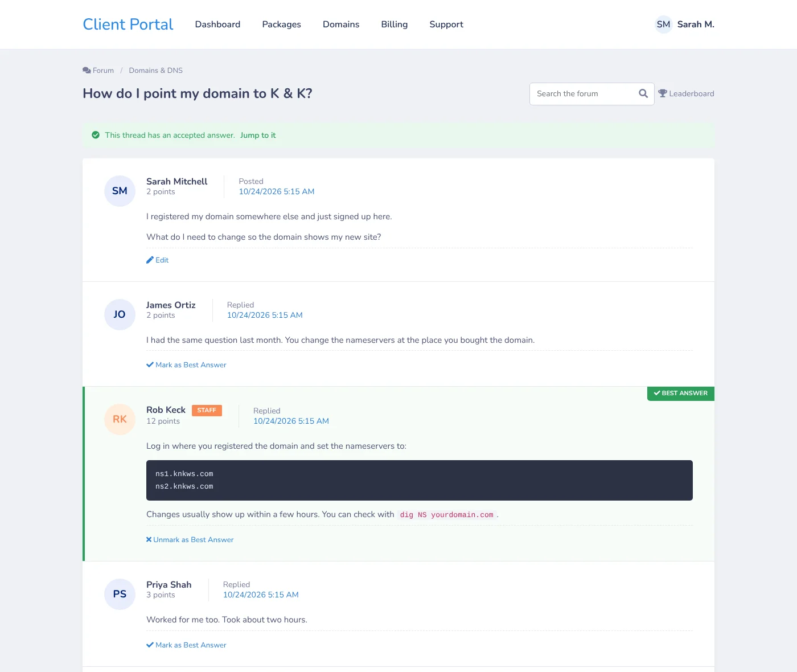Click the pencil icon next to Edit

(150, 260)
